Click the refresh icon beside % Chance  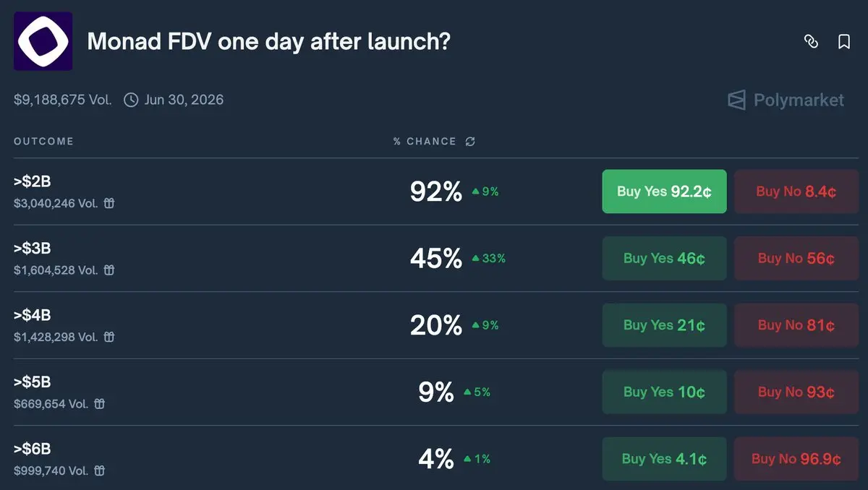(470, 142)
